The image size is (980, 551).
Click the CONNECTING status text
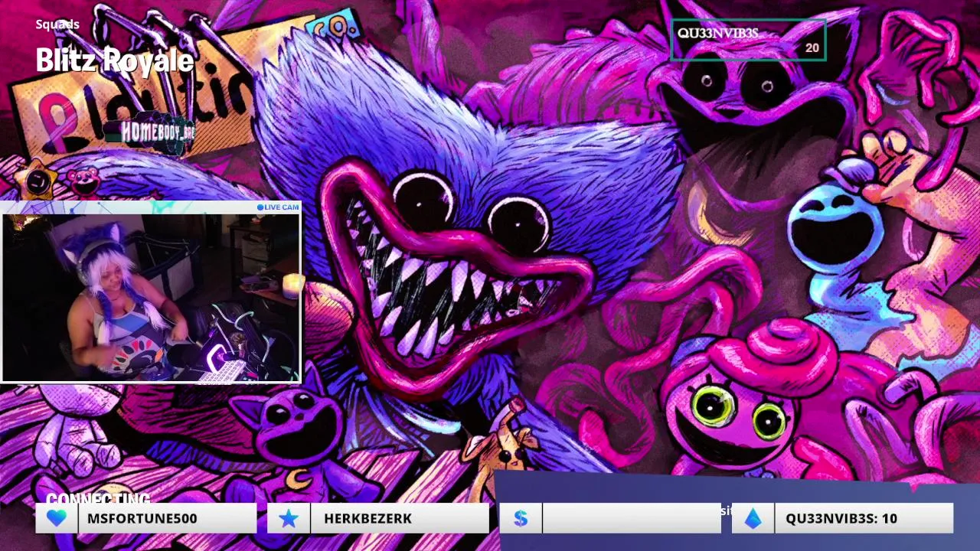click(98, 499)
